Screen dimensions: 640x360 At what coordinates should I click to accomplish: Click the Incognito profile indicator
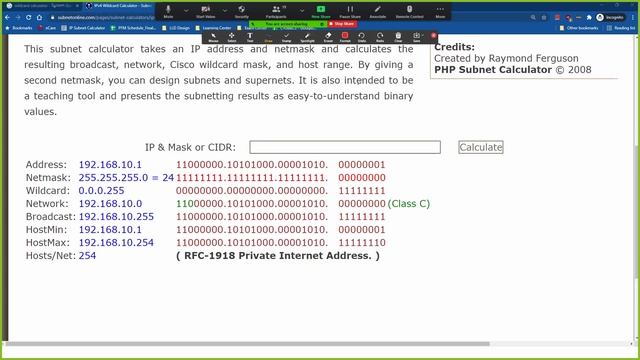pyautogui.click(x=610, y=18)
